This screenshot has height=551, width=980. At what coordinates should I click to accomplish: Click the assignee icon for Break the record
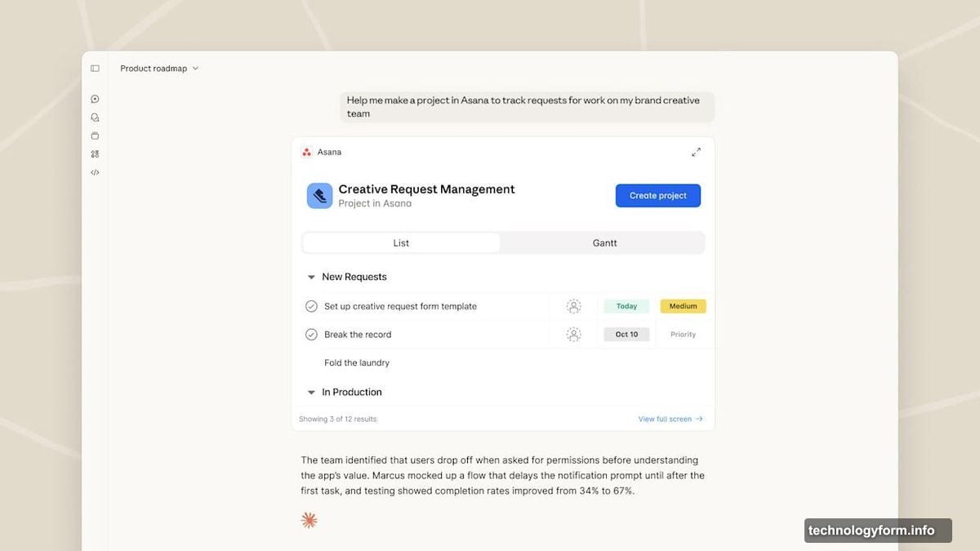574,334
